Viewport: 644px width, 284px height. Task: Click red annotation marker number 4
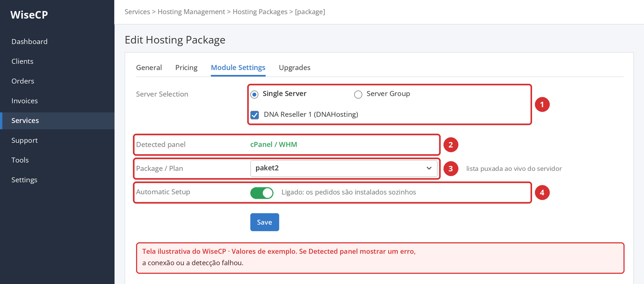(x=542, y=193)
